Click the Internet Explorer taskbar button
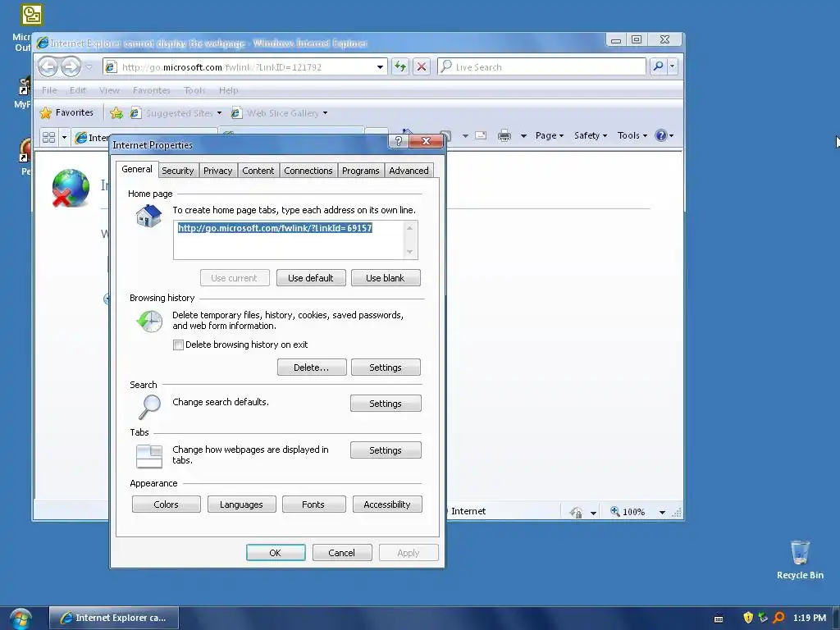Viewport: 840px width, 630px height. 114,619
